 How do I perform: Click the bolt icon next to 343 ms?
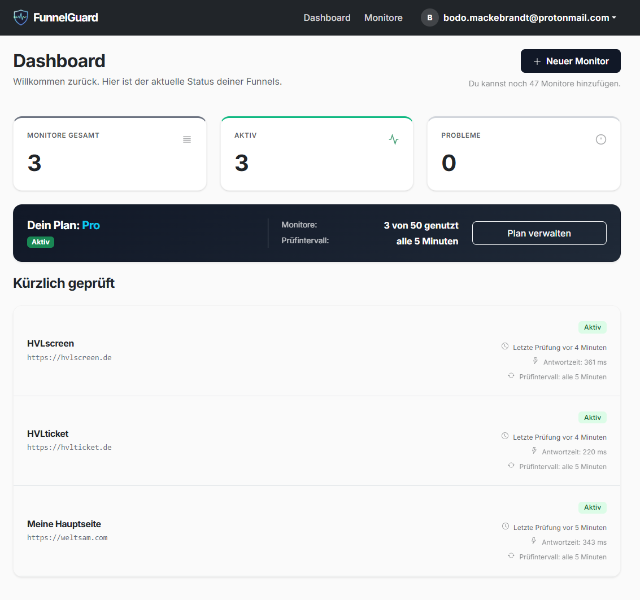click(533, 541)
